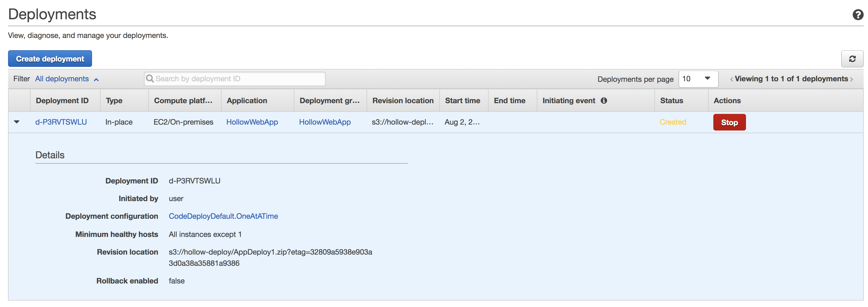Click the Initiating event info icon

(604, 100)
